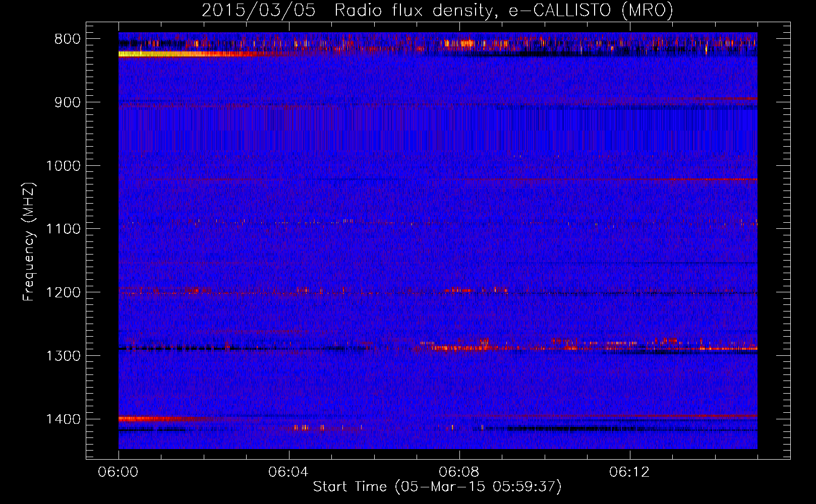Select the 1400 frequency tick label

pos(63,419)
